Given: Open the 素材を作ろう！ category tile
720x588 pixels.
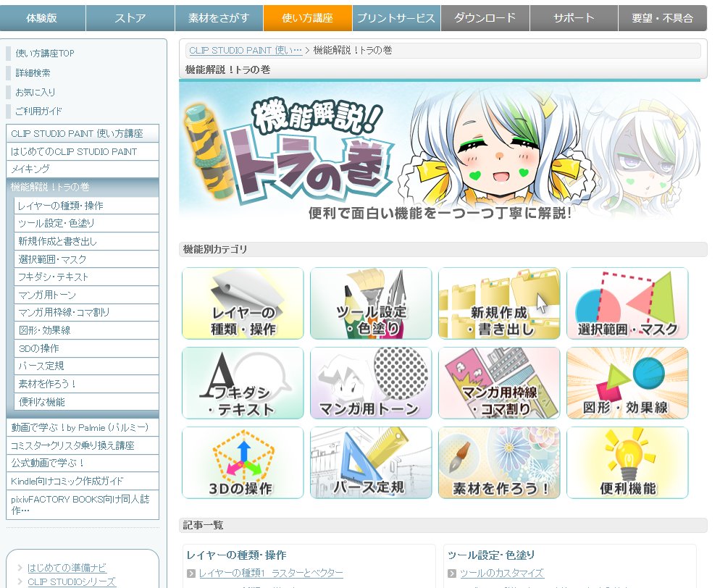Looking at the screenshot, I should click(x=499, y=463).
